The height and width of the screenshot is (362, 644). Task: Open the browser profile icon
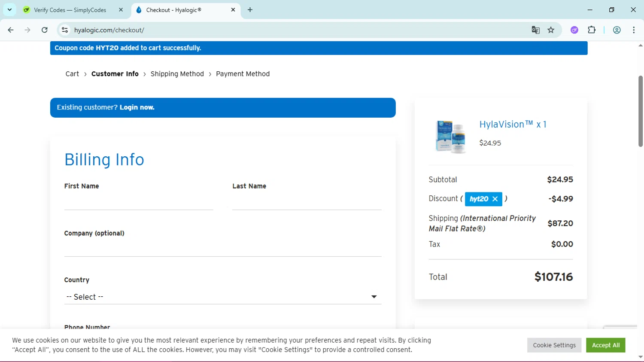click(617, 30)
